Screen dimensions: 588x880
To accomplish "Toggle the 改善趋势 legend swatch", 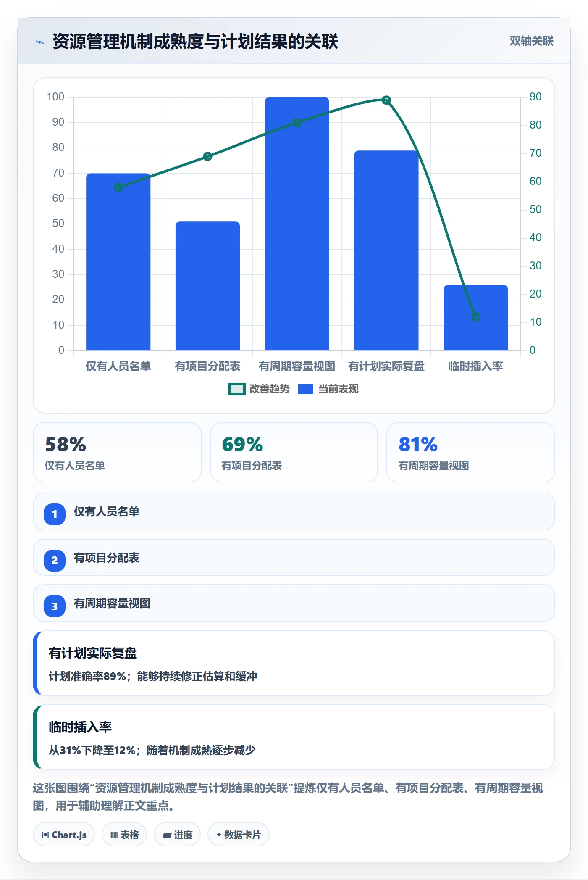I will click(x=236, y=389).
